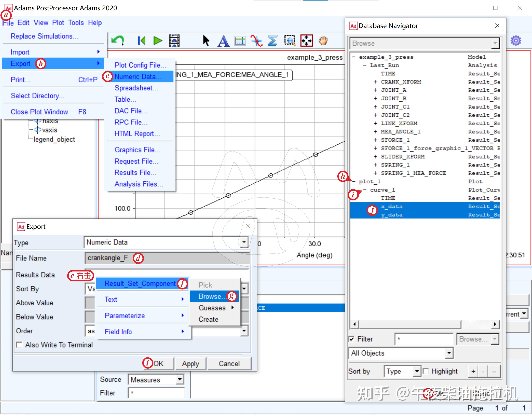Enable Also Write To Terminal checkbox
Screen dimensions: 532x415
(x=19, y=345)
